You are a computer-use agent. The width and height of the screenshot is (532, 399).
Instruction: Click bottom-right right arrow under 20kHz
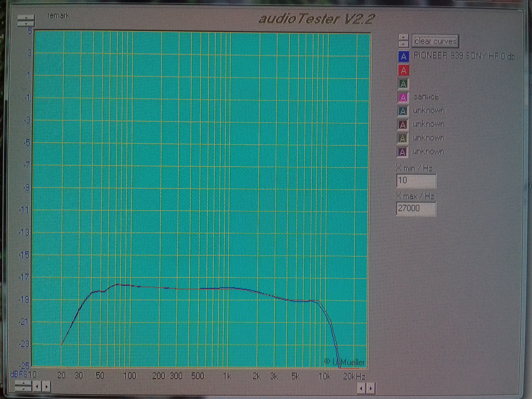tap(371, 388)
